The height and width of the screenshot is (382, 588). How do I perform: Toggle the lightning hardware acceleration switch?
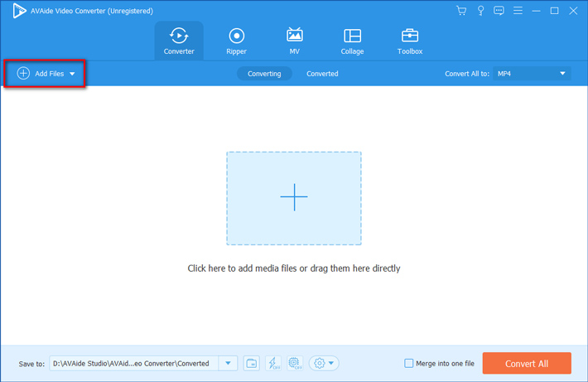273,363
